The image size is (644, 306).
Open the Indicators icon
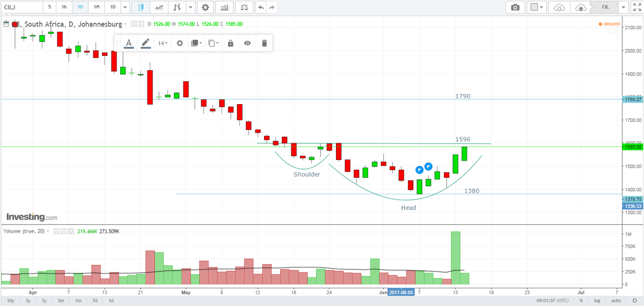click(225, 8)
